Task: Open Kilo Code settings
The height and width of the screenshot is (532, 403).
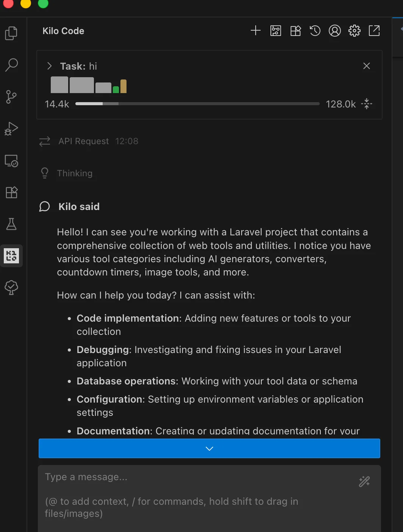Action: coord(354,31)
